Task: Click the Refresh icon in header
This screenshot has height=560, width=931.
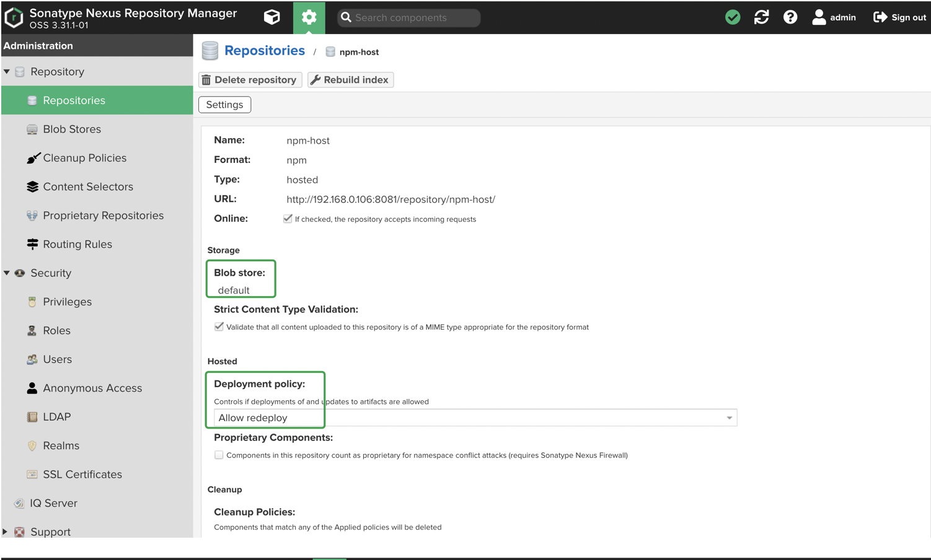Action: point(761,17)
